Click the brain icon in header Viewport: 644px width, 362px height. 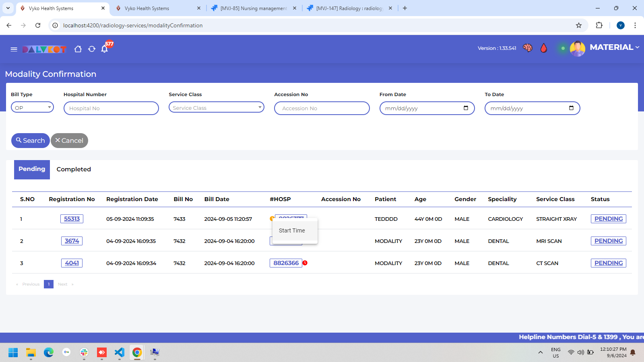[527, 48]
